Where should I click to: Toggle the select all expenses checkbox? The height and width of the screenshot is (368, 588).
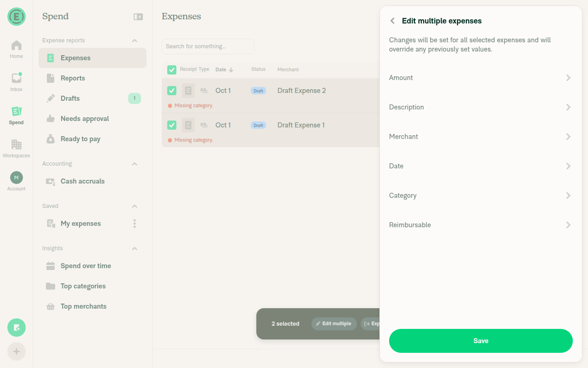[x=172, y=70]
